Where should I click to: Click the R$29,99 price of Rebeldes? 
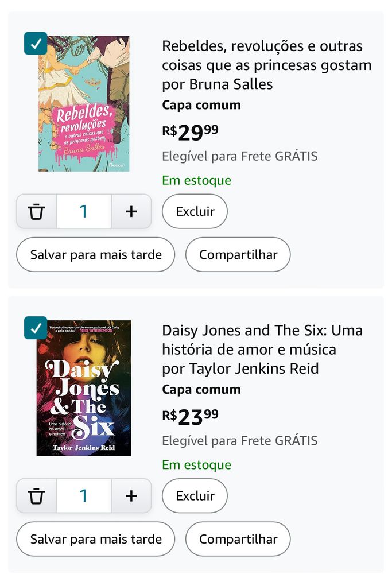pos(191,132)
